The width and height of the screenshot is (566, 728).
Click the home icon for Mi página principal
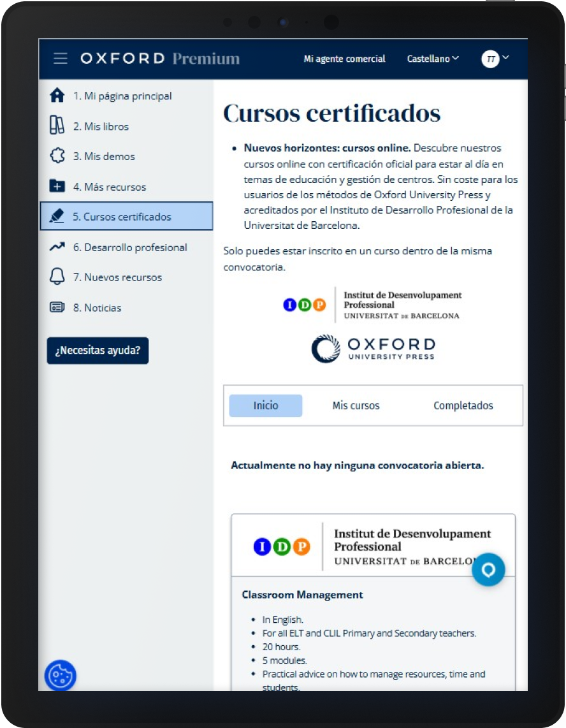pyautogui.click(x=57, y=95)
